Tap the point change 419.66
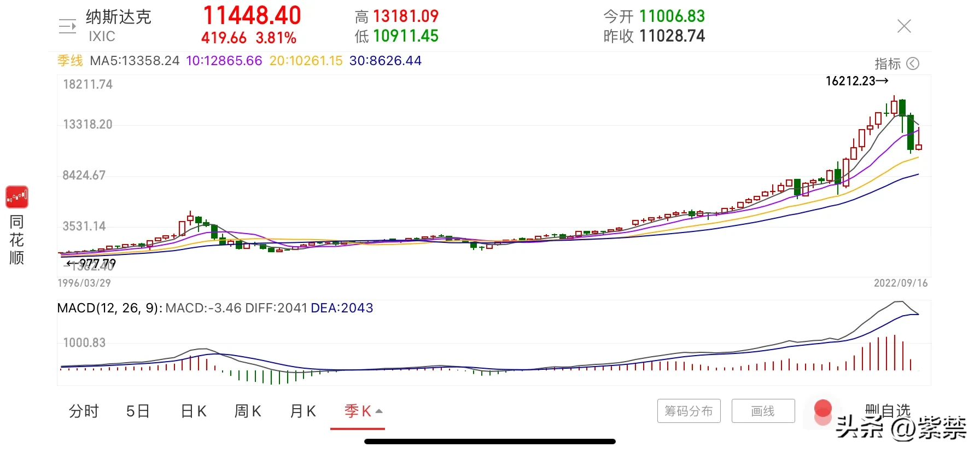Screen dimensions: 980x453 click(x=224, y=38)
